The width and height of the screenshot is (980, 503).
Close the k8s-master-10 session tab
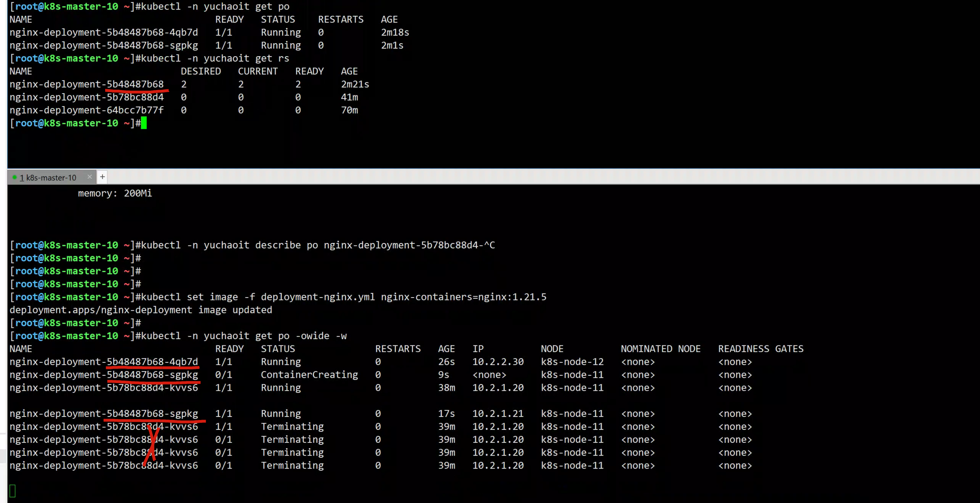(x=89, y=177)
